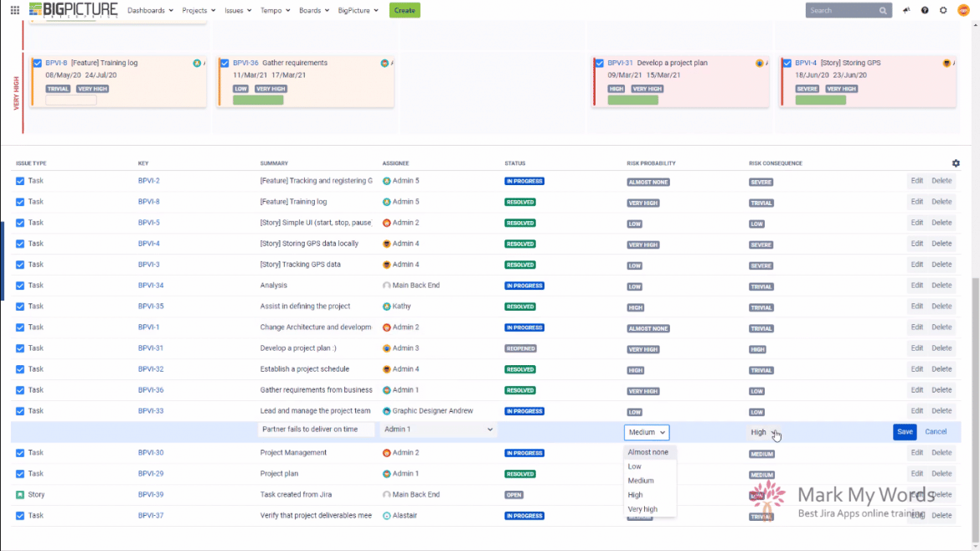Image resolution: width=980 pixels, height=551 pixels.
Task: Click task icon on BPVI-36 card
Action: pyautogui.click(x=225, y=63)
